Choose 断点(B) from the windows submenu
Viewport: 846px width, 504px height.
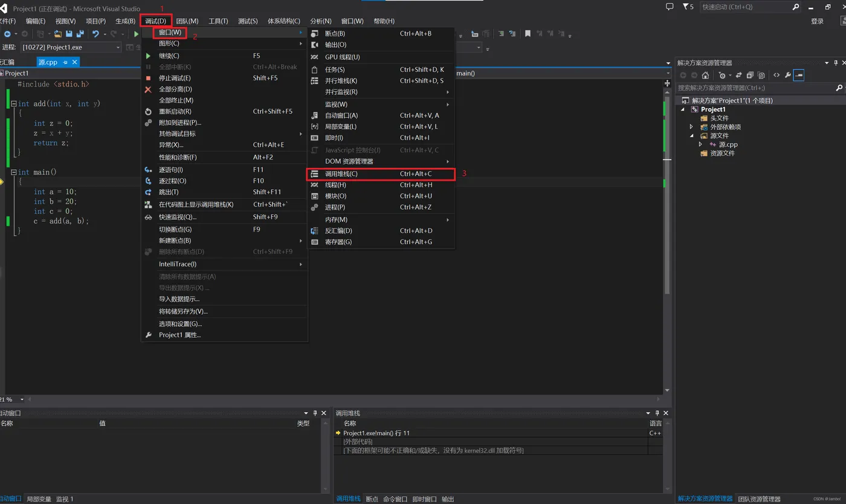pyautogui.click(x=381, y=34)
